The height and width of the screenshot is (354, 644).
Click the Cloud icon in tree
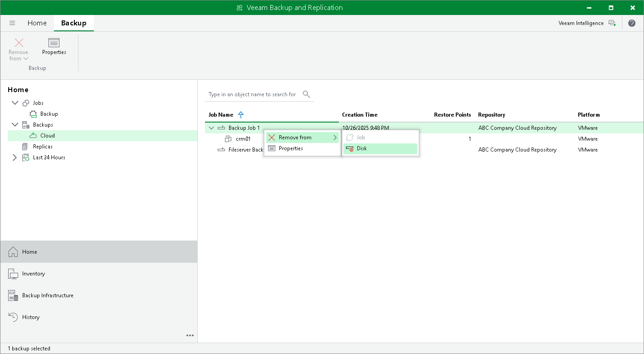(x=33, y=136)
